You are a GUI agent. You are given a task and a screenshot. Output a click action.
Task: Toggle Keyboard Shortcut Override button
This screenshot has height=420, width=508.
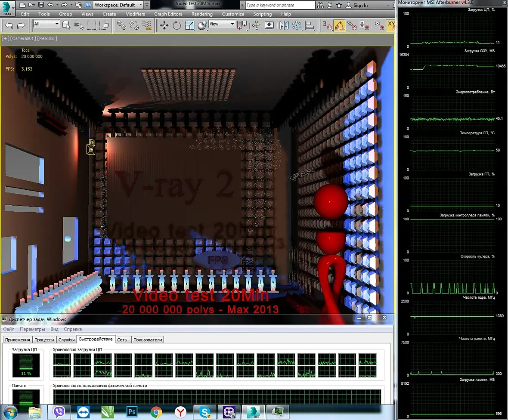(269, 25)
